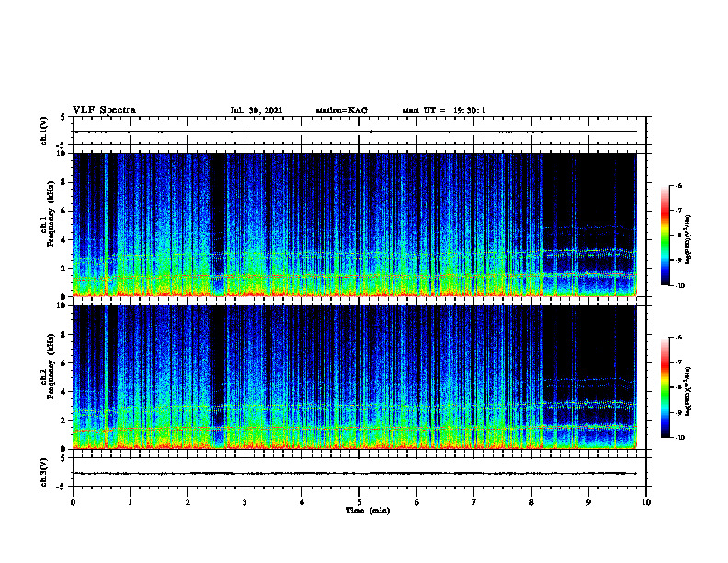Click the "ch.3(V)" axis label
The image size is (728, 563).
tap(44, 472)
